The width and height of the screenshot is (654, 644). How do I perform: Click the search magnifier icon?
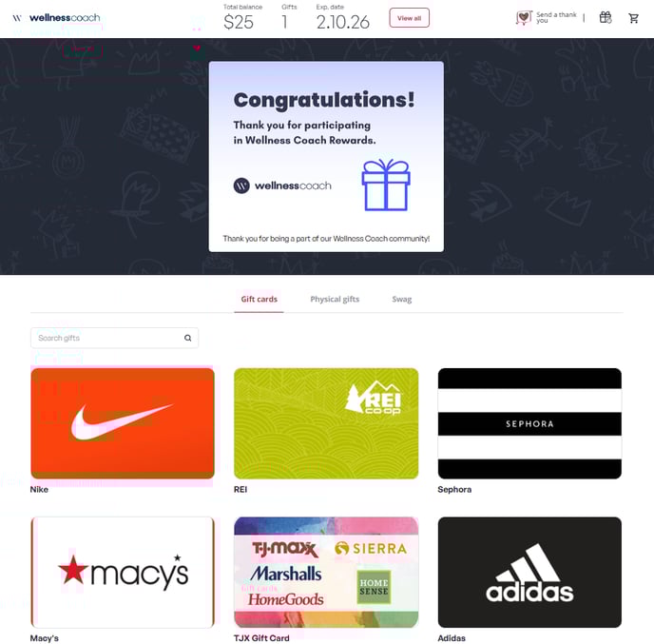tap(187, 338)
